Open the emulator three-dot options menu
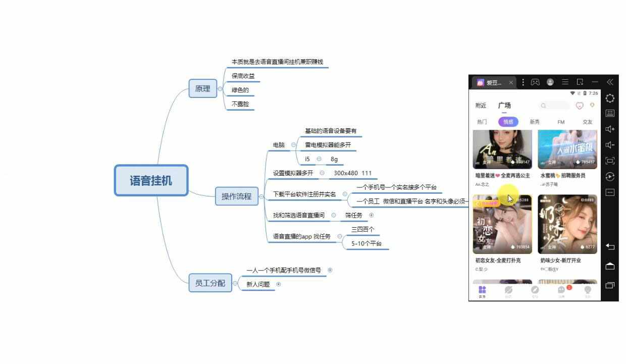 523,82
